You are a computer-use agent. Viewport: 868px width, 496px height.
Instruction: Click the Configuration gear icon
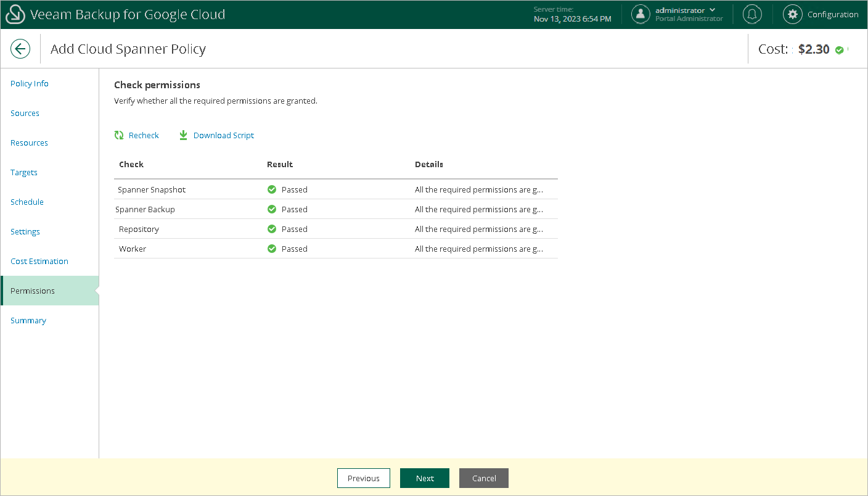pyautogui.click(x=793, y=14)
